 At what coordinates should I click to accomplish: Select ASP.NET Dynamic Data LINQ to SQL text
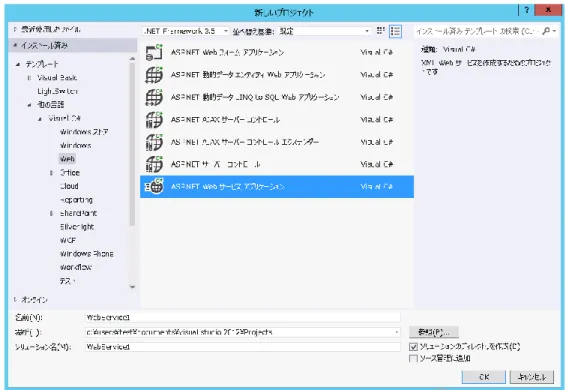click(255, 97)
